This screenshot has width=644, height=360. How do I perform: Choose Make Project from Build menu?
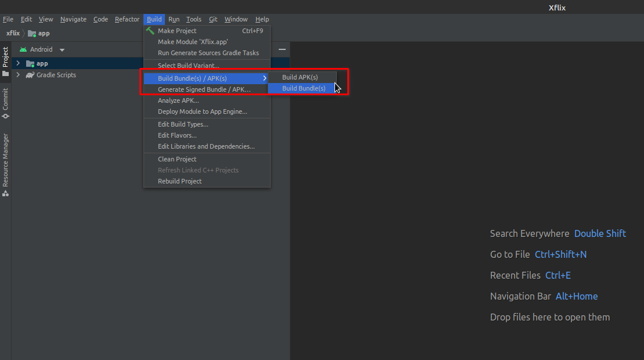click(x=207, y=31)
